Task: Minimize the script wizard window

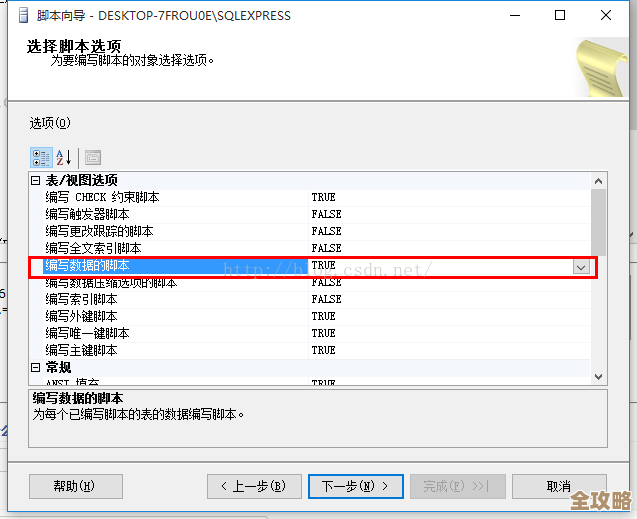Action: [515, 15]
